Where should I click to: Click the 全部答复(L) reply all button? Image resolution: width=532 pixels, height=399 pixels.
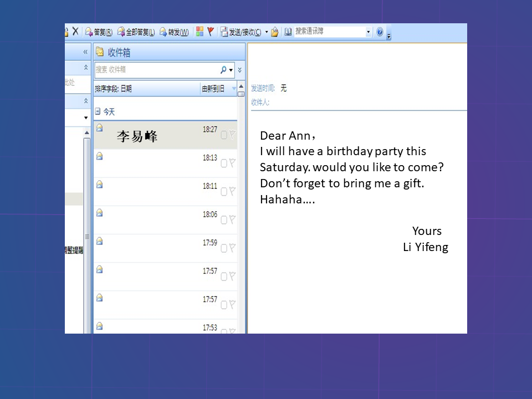pos(136,32)
